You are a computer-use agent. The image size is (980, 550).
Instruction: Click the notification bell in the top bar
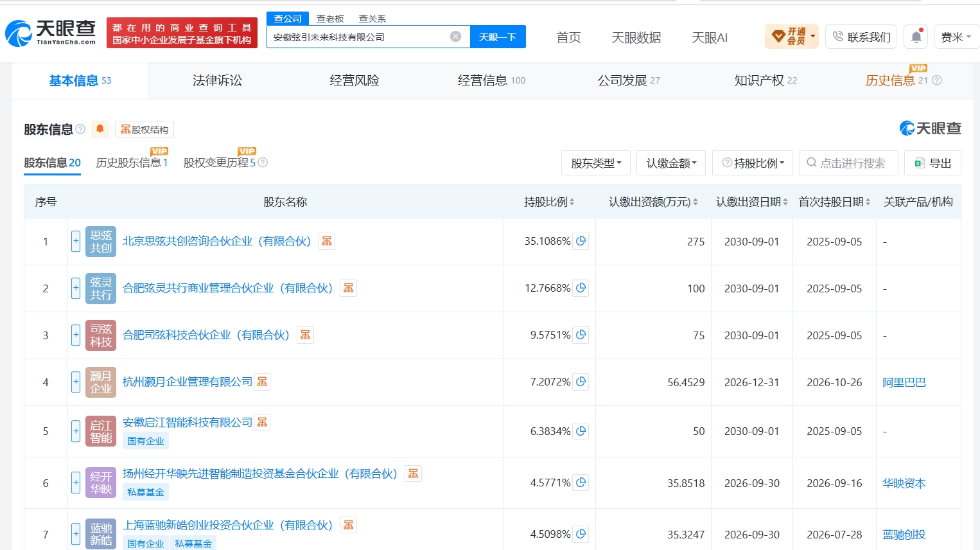tap(916, 37)
